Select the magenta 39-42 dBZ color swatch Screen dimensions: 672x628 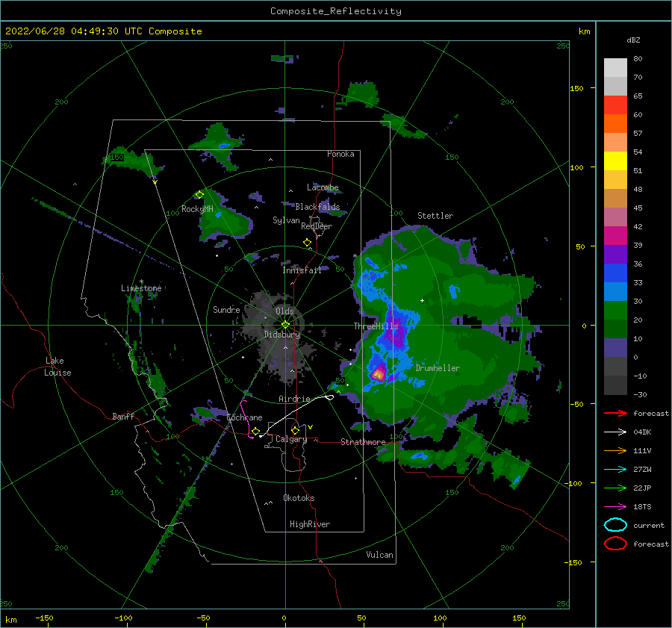point(615,236)
